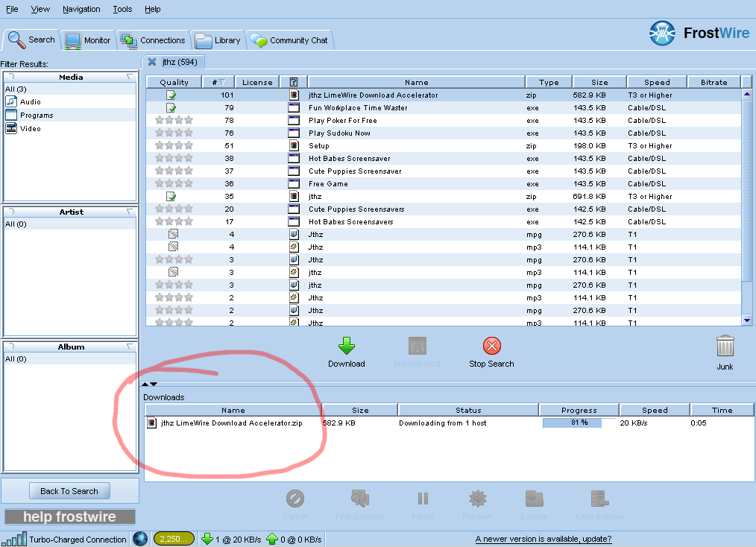
Task: Open the Navigation menu
Action: click(x=81, y=9)
